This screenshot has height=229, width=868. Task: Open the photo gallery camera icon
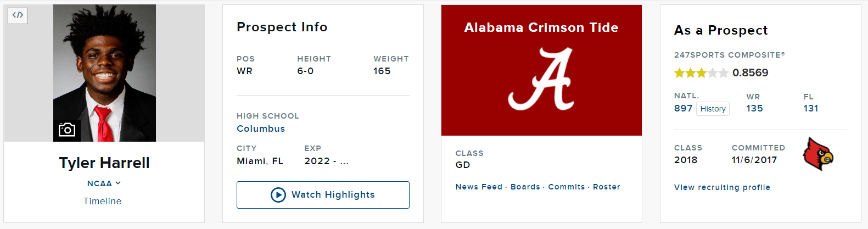[67, 130]
